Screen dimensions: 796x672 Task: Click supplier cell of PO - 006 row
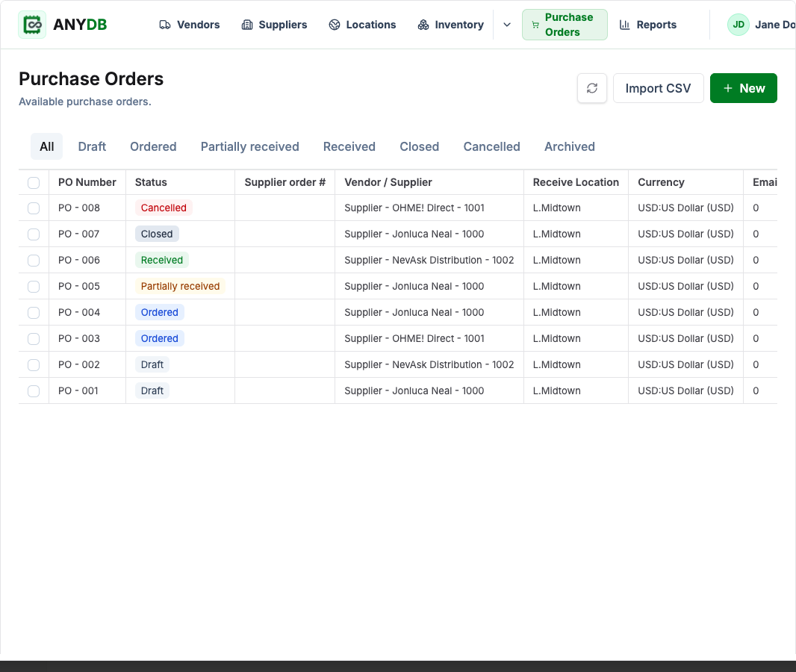429,261
